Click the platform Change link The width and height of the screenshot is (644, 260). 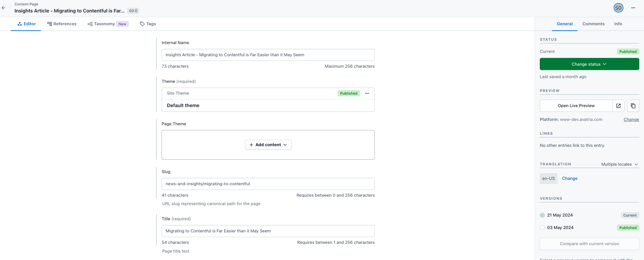point(631,120)
